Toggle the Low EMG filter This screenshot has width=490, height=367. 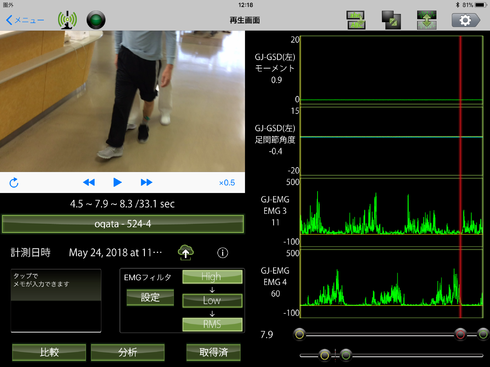(x=212, y=300)
